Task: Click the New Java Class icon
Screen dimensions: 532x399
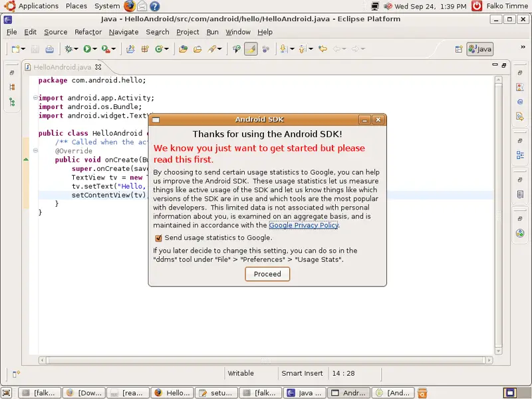Action: tap(159, 49)
